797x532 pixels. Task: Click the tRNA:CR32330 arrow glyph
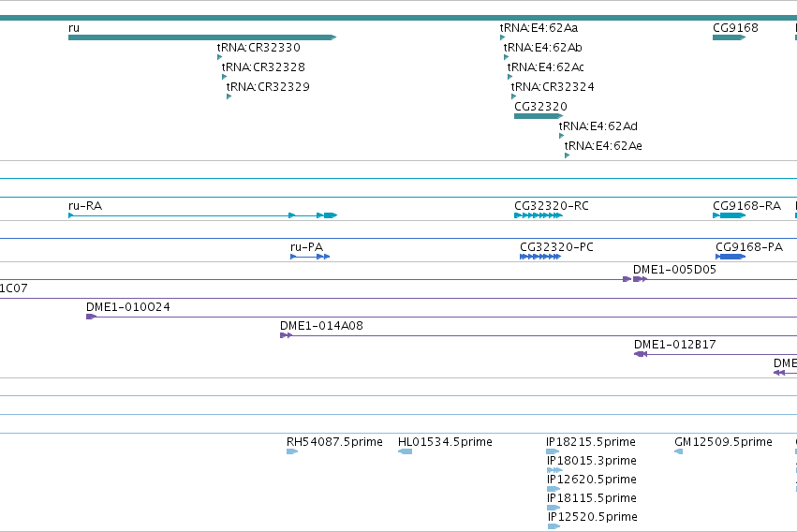pyautogui.click(x=219, y=57)
